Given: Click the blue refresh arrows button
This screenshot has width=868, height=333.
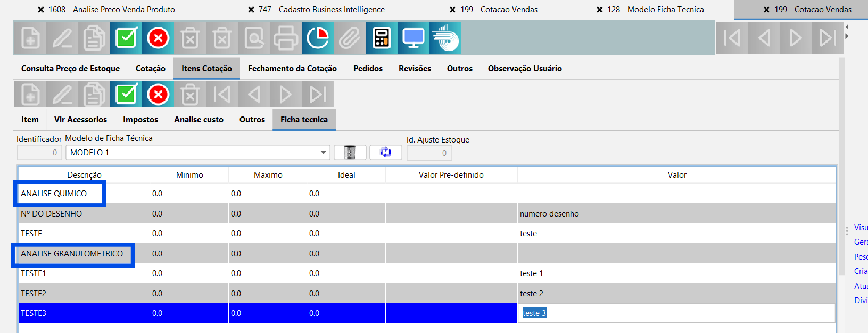Looking at the screenshot, I should [x=385, y=153].
